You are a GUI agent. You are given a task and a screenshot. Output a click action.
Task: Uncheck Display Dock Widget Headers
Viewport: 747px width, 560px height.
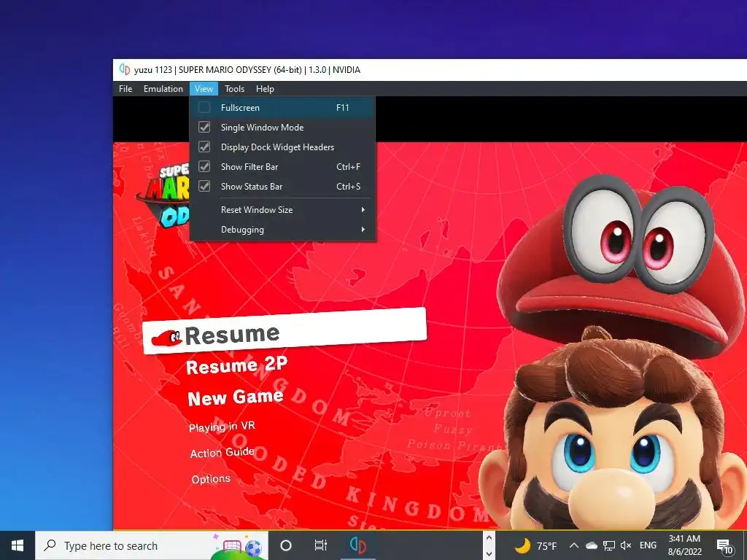(204, 147)
